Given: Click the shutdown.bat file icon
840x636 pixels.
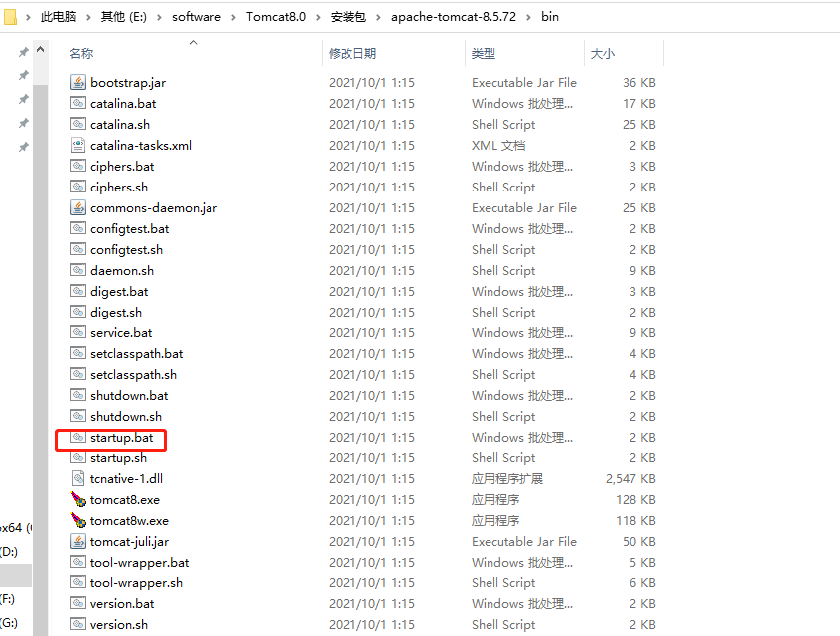Looking at the screenshot, I should 78,395.
